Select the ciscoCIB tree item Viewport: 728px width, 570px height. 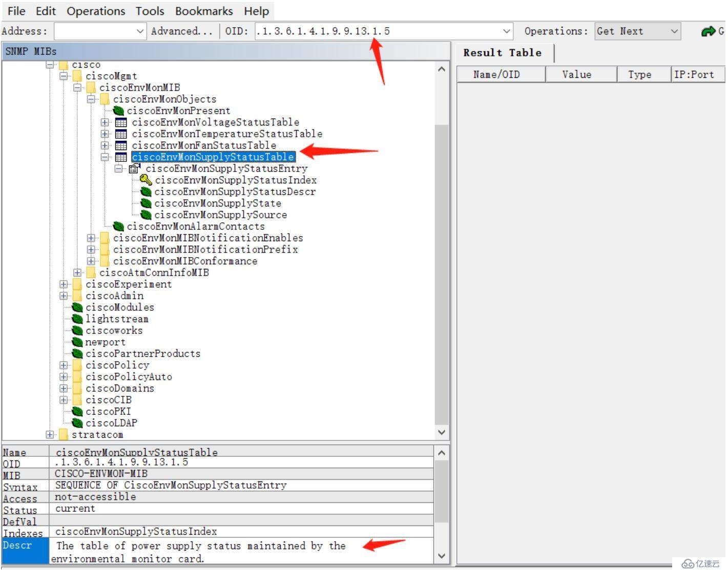109,400
